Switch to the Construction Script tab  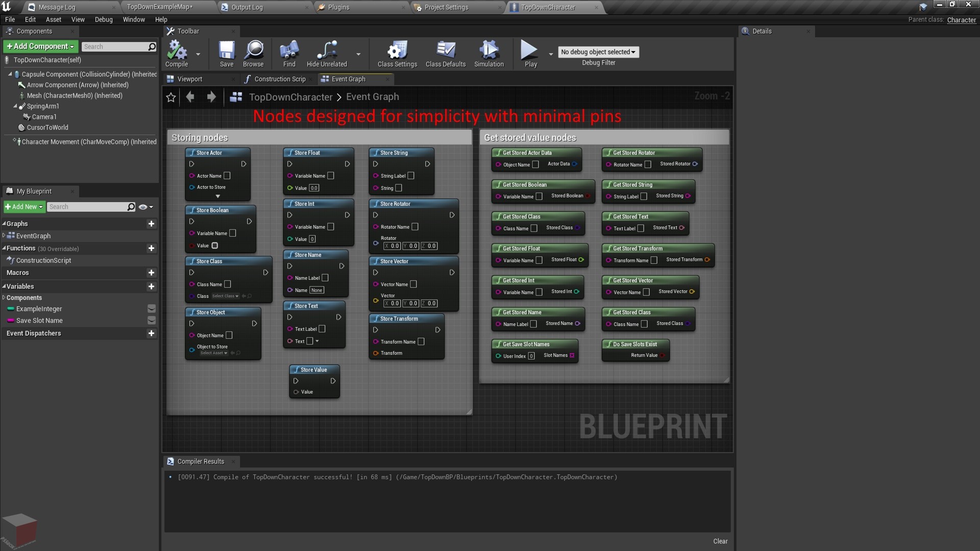tap(280, 79)
